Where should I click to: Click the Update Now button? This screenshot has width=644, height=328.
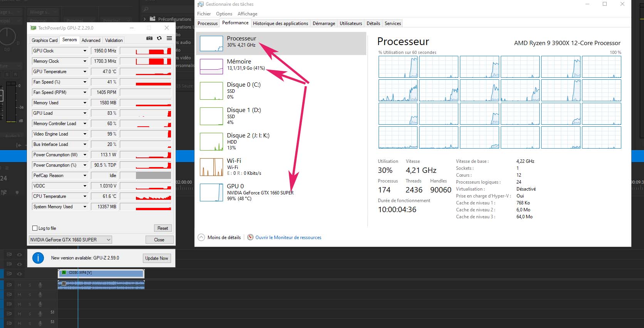tap(156, 258)
